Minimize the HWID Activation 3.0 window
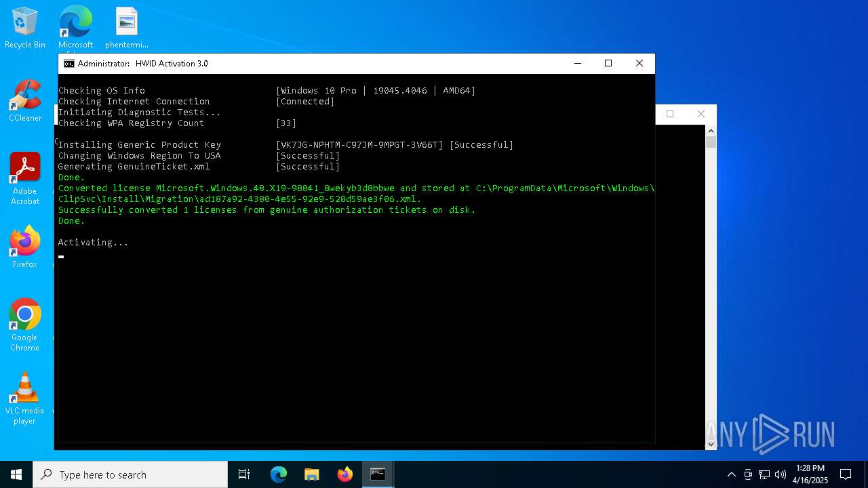Screen dimensions: 868x488 pyautogui.click(x=578, y=64)
